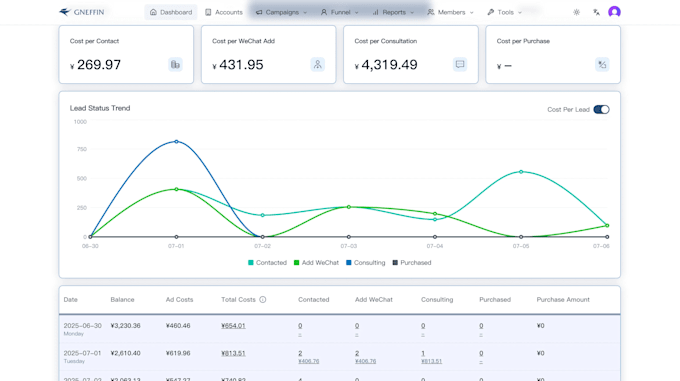Toggle the Cost Per Lead switch
This screenshot has height=381, width=680.
tap(602, 109)
